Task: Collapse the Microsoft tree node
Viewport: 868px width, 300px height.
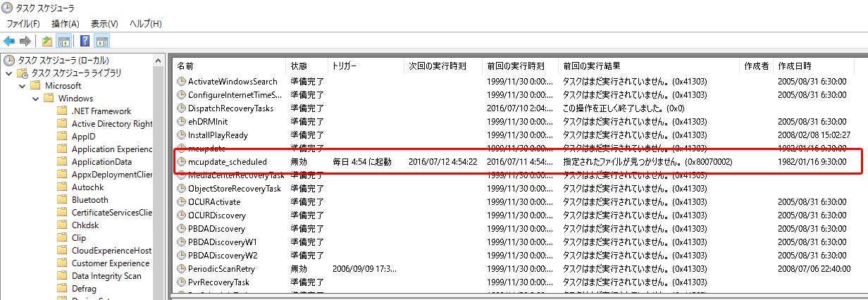Action: click(x=21, y=86)
